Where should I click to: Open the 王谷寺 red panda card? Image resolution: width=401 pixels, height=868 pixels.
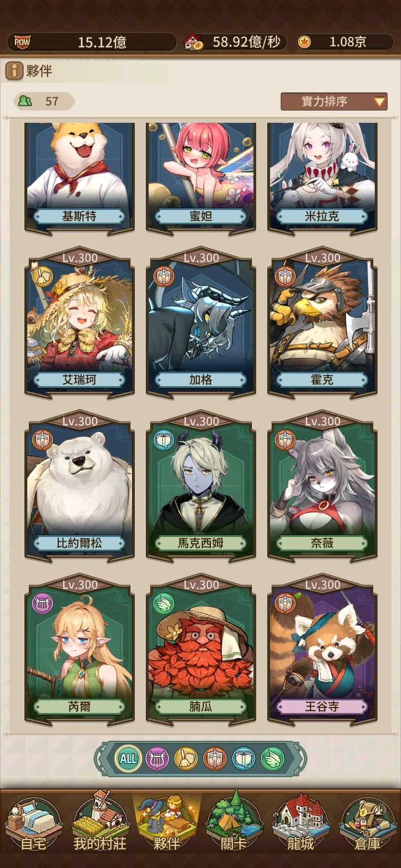(322, 651)
